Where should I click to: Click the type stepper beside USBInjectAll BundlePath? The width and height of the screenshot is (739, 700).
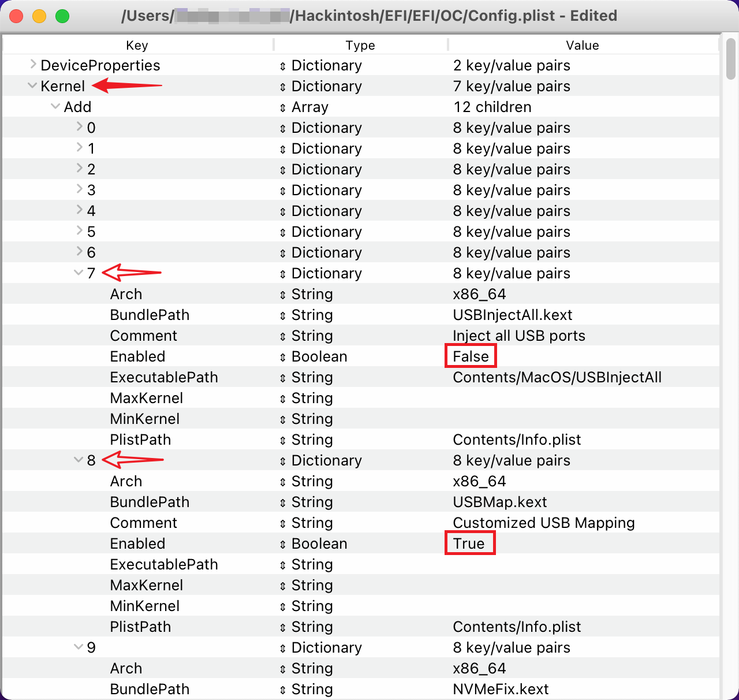coord(283,315)
